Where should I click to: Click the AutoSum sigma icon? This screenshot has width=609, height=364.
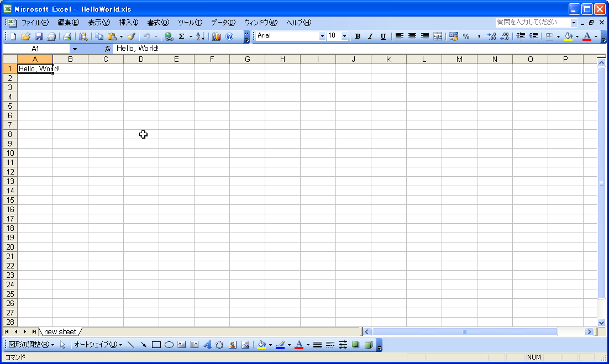pyautogui.click(x=181, y=36)
